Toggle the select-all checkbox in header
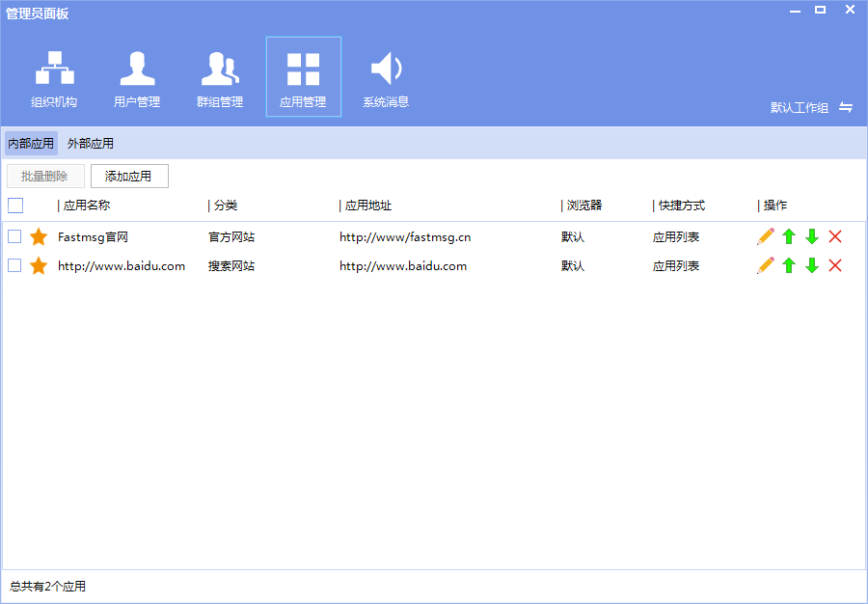This screenshot has width=868, height=604. tap(15, 206)
